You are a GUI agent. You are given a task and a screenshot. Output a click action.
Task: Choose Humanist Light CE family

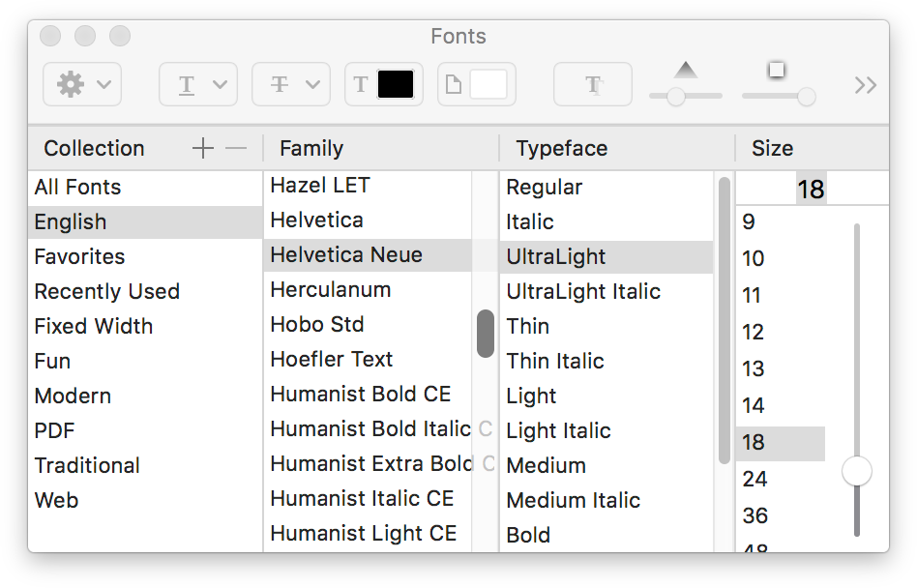[368, 534]
